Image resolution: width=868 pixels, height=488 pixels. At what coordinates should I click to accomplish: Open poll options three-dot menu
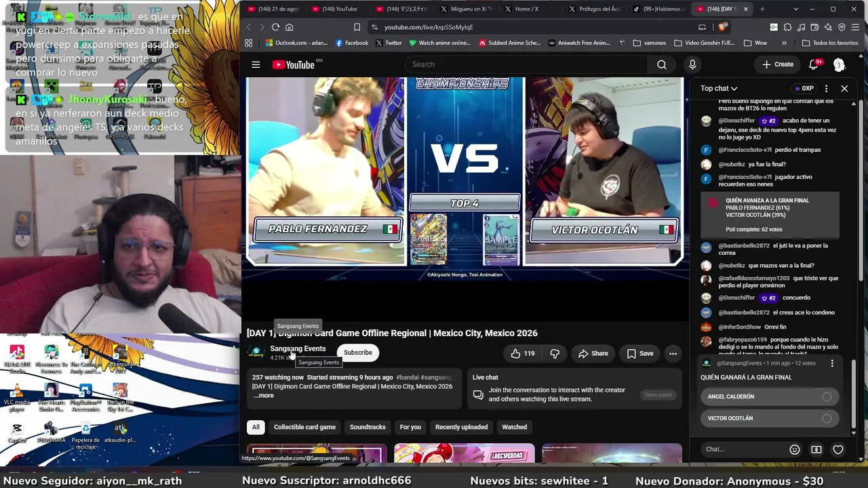coord(832,363)
